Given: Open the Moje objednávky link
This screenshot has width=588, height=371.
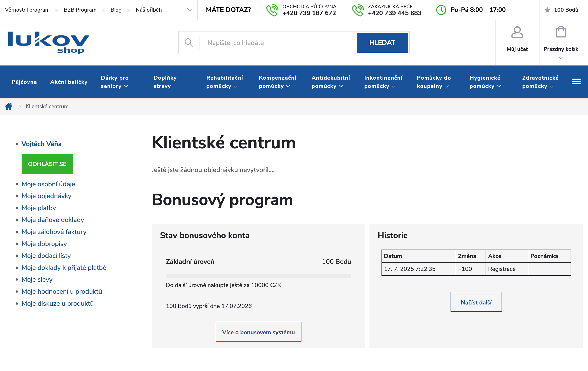Looking at the screenshot, I should [46, 196].
